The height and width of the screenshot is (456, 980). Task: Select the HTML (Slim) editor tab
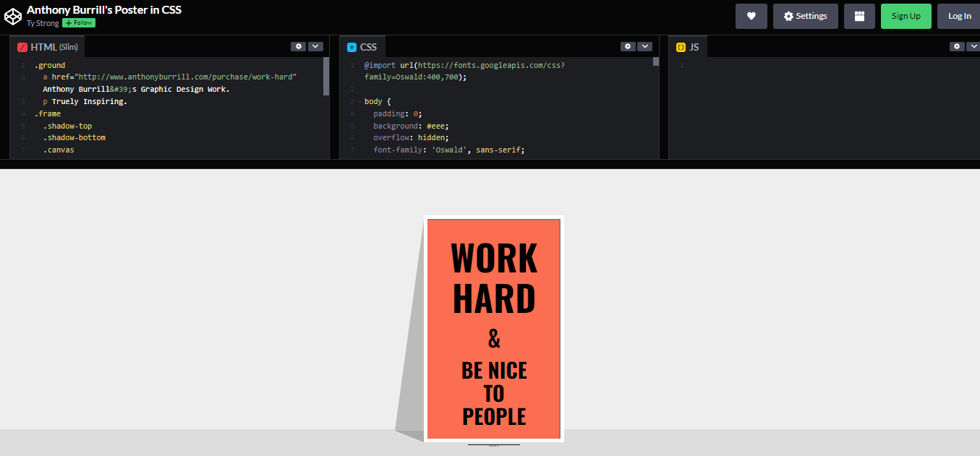pos(47,47)
